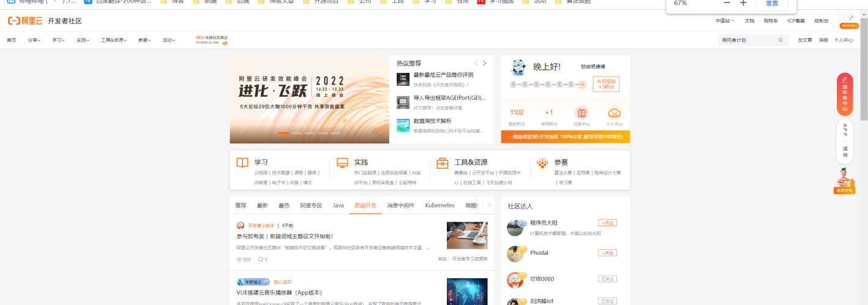Go to 首页 in nav bar
Image resolution: width=868 pixels, height=305 pixels.
pyautogui.click(x=12, y=40)
